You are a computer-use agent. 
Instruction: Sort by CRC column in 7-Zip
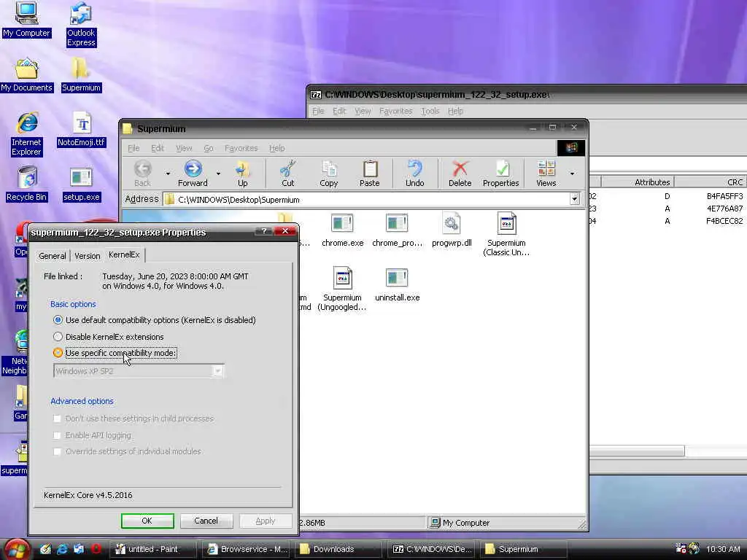(x=711, y=182)
